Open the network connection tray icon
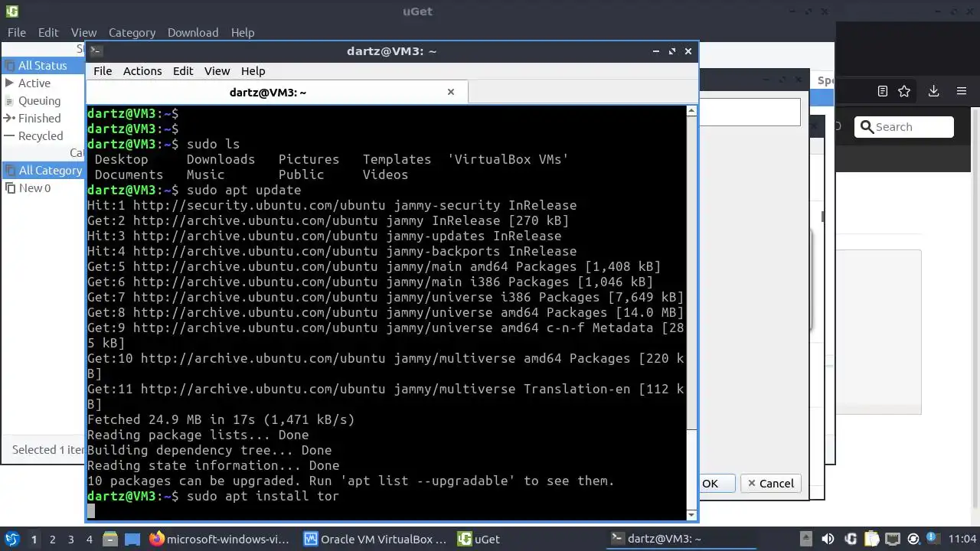Screen dimensions: 980x551 click(x=892, y=539)
